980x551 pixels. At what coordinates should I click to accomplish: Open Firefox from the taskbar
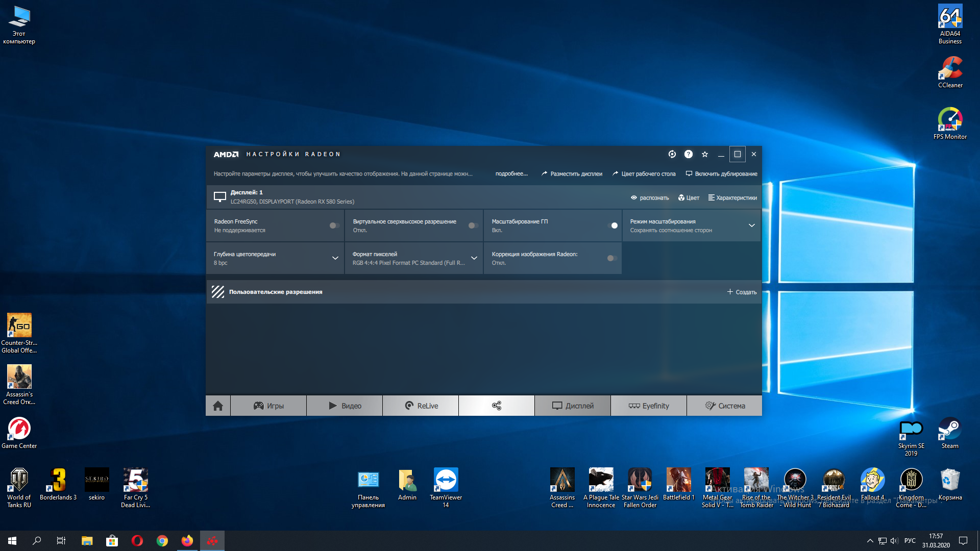[187, 541]
